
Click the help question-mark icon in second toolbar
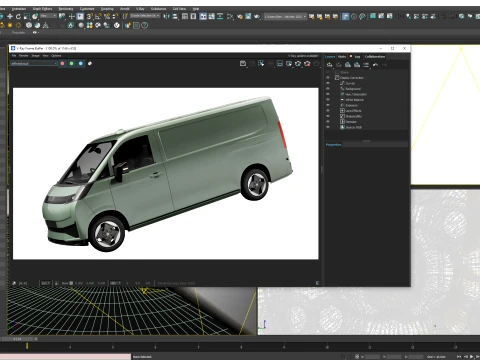(144, 25)
